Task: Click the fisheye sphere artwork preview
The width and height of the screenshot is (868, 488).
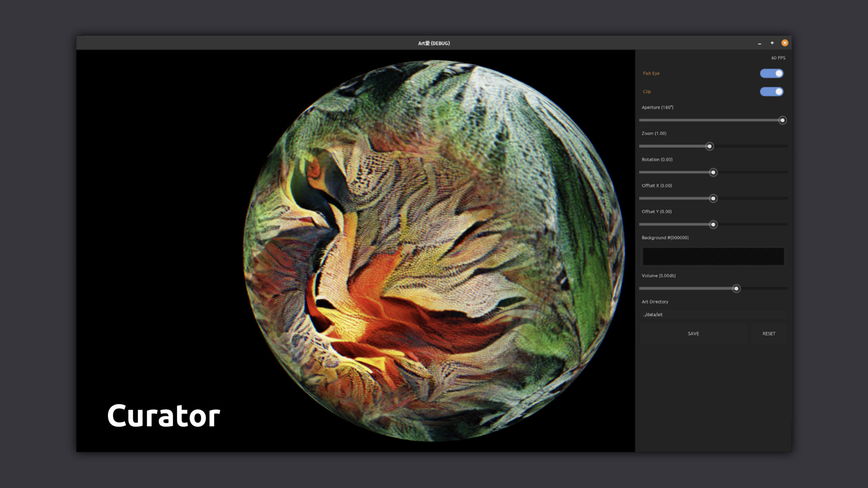Action: (x=434, y=251)
